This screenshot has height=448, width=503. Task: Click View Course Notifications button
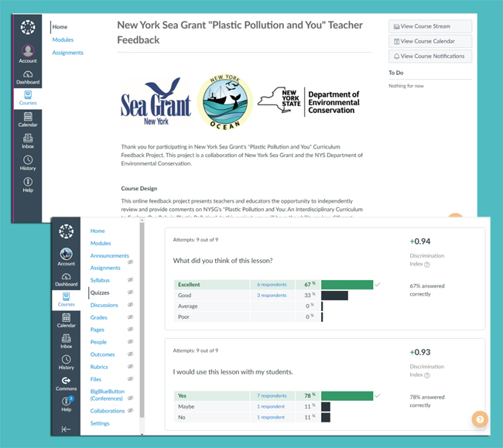click(430, 56)
